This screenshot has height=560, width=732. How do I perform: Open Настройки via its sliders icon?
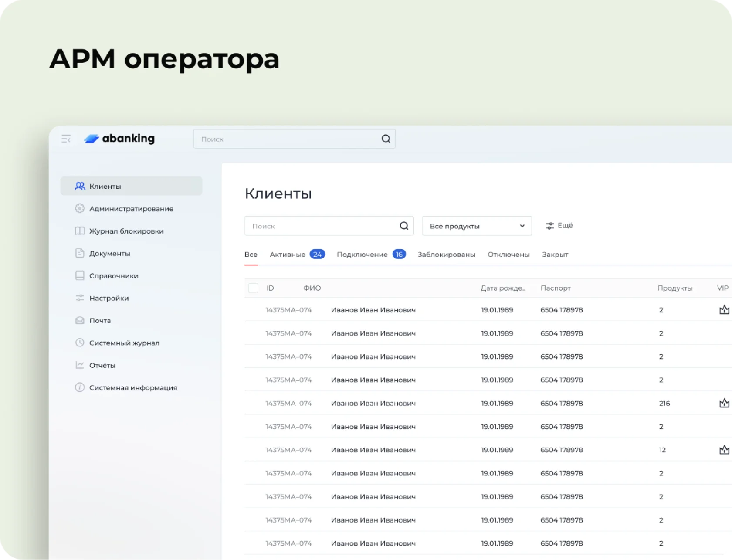tap(80, 298)
